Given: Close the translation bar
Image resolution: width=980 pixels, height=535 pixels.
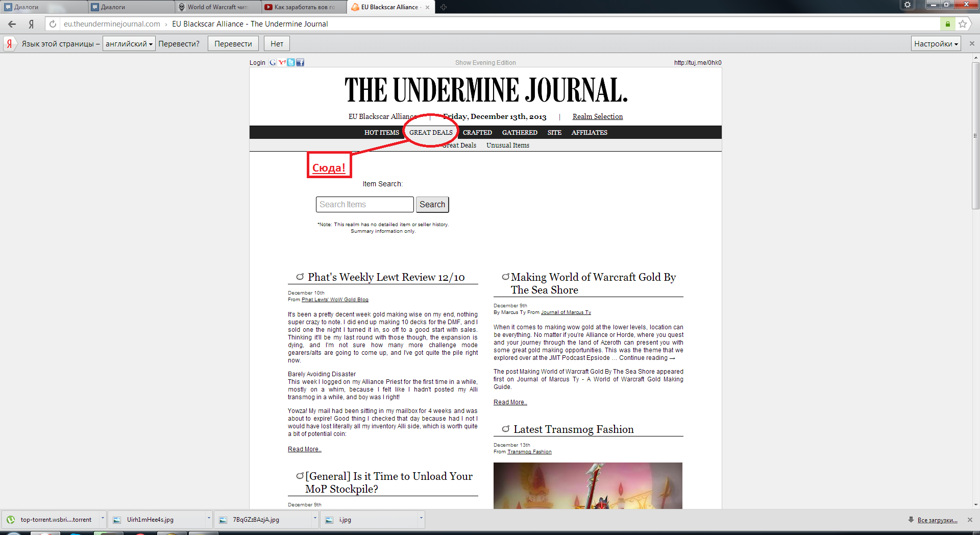Looking at the screenshot, I should point(972,43).
